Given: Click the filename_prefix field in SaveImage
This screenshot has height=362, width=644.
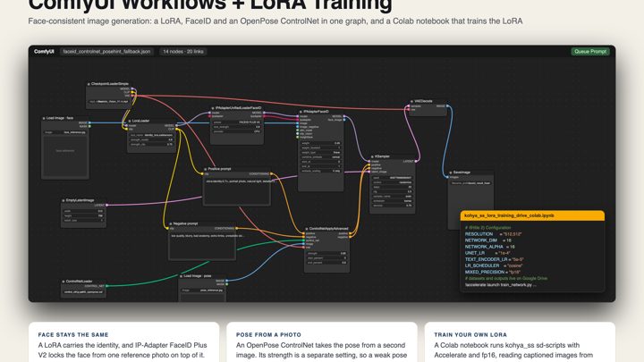Looking at the screenshot, I should click(x=470, y=183).
